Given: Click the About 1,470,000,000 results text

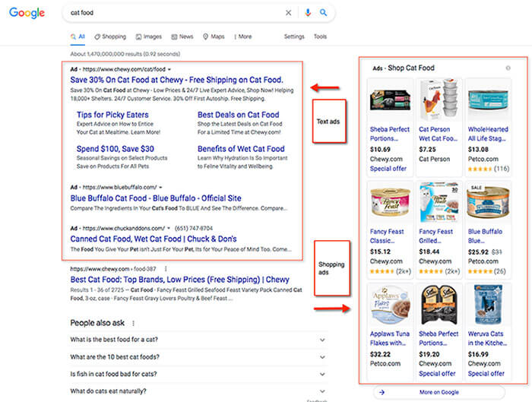Looking at the screenshot, I should point(125,54).
